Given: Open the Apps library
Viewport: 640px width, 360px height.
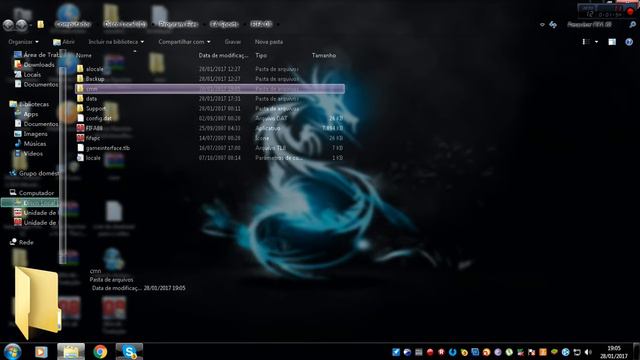Looking at the screenshot, I should click(27, 114).
